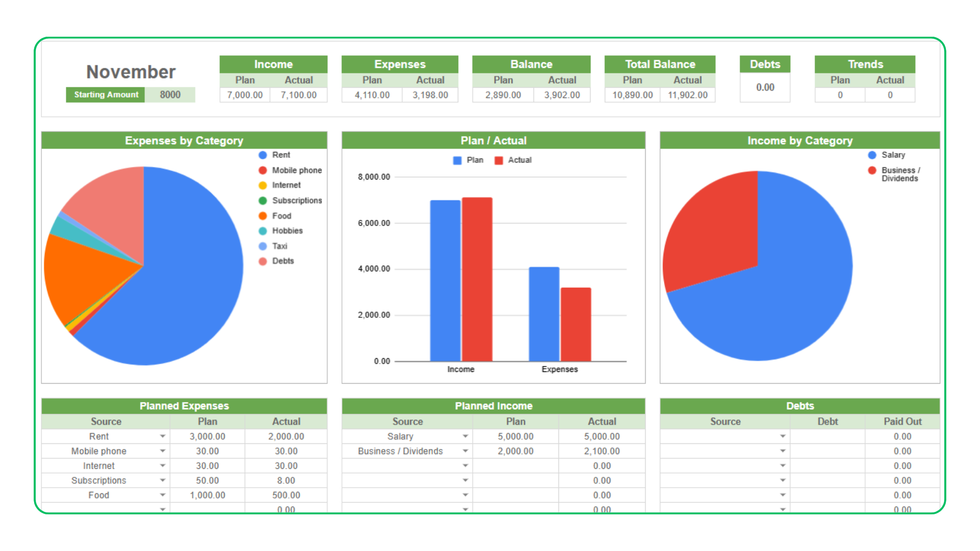Open the Business / Dividends source dropdown
This screenshot has height=551, width=980.
tap(465, 451)
